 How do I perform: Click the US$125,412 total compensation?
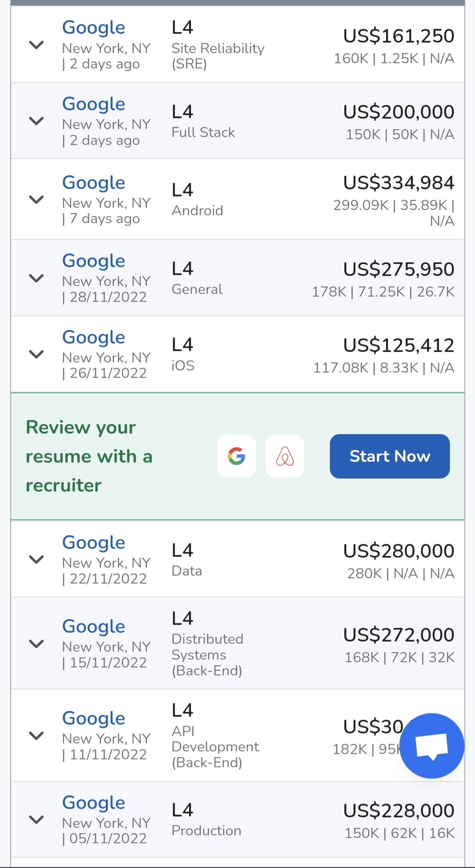pyautogui.click(x=399, y=345)
